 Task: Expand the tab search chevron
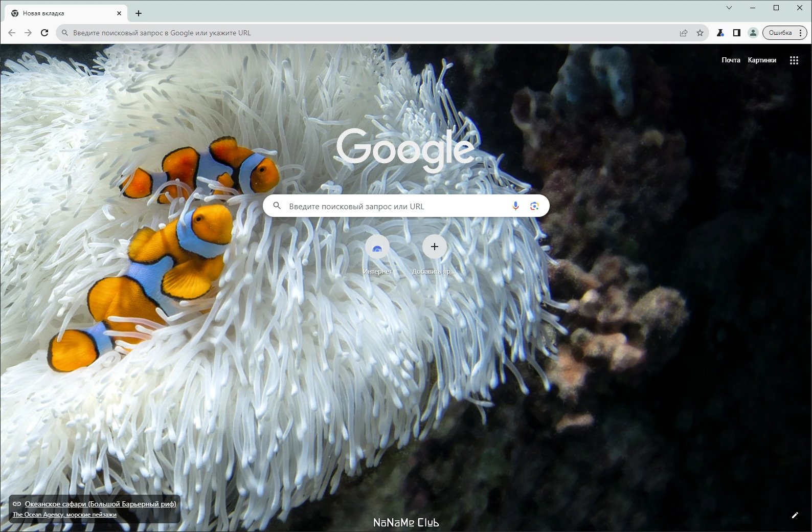pos(729,8)
